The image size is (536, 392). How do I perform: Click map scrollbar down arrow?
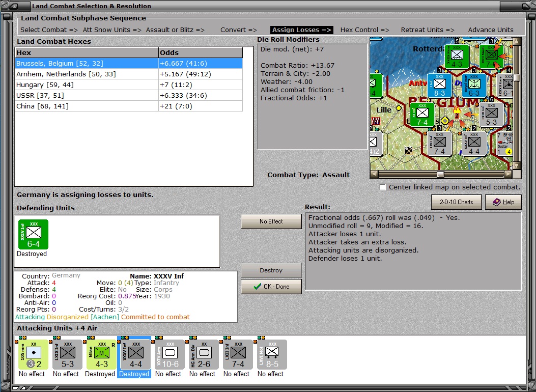point(517,166)
